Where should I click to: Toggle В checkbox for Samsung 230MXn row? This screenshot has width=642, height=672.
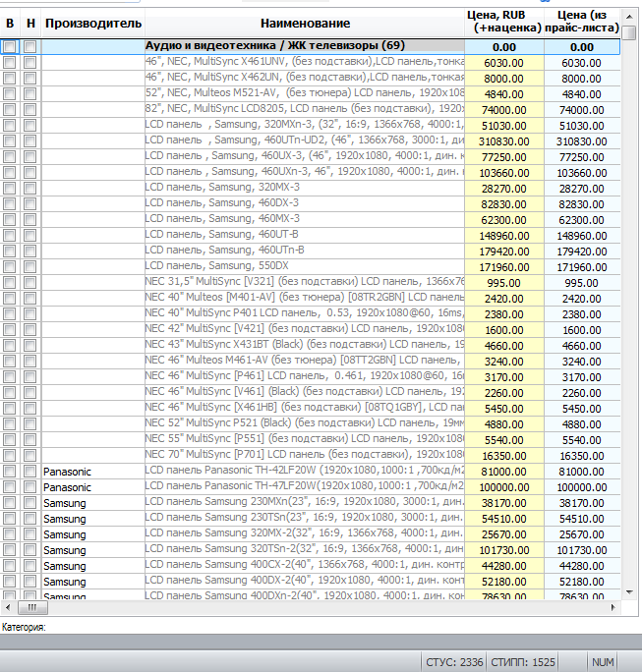coord(10,503)
